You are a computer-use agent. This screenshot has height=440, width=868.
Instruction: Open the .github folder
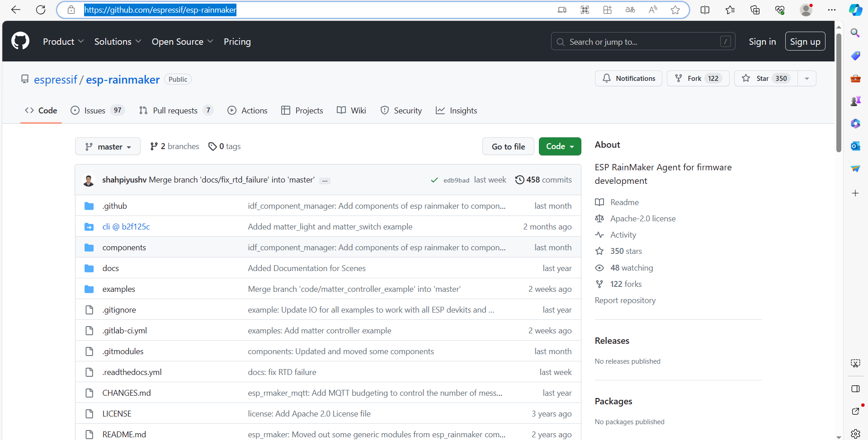click(x=114, y=206)
